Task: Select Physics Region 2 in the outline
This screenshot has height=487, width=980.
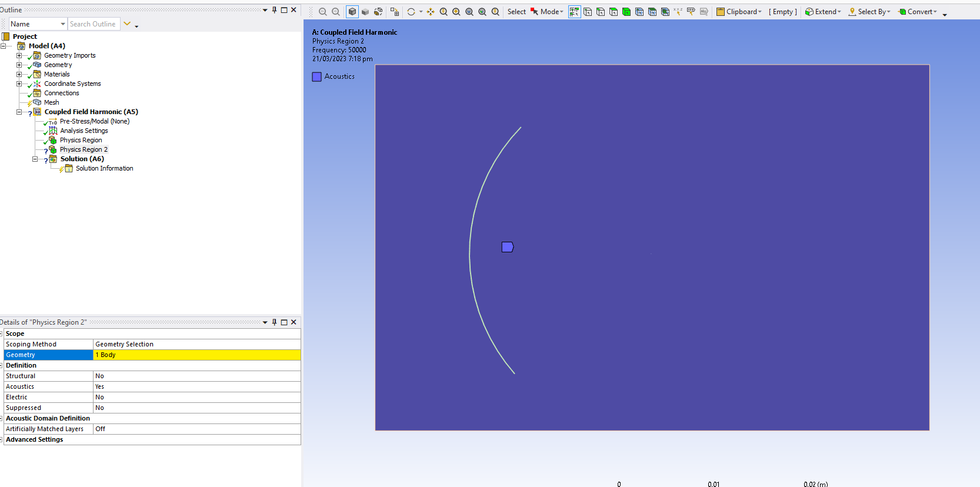Action: [84, 149]
